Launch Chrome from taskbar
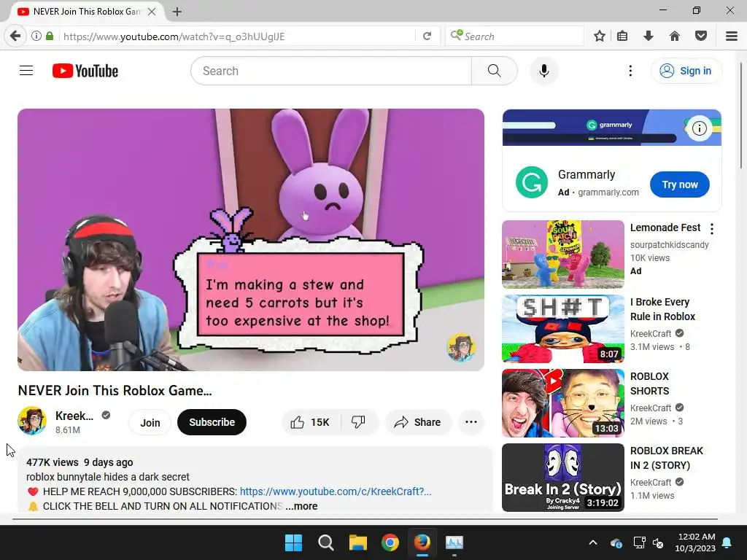The image size is (747, 560). (390, 542)
